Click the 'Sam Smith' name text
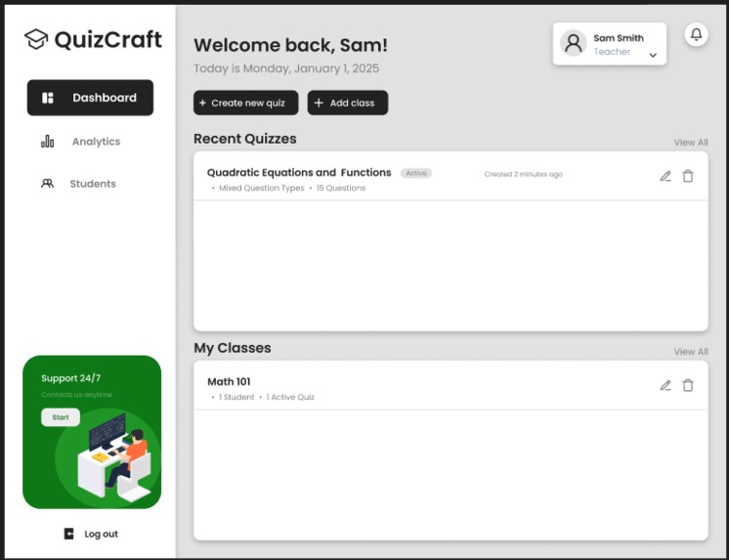The height and width of the screenshot is (560, 729). click(x=619, y=38)
